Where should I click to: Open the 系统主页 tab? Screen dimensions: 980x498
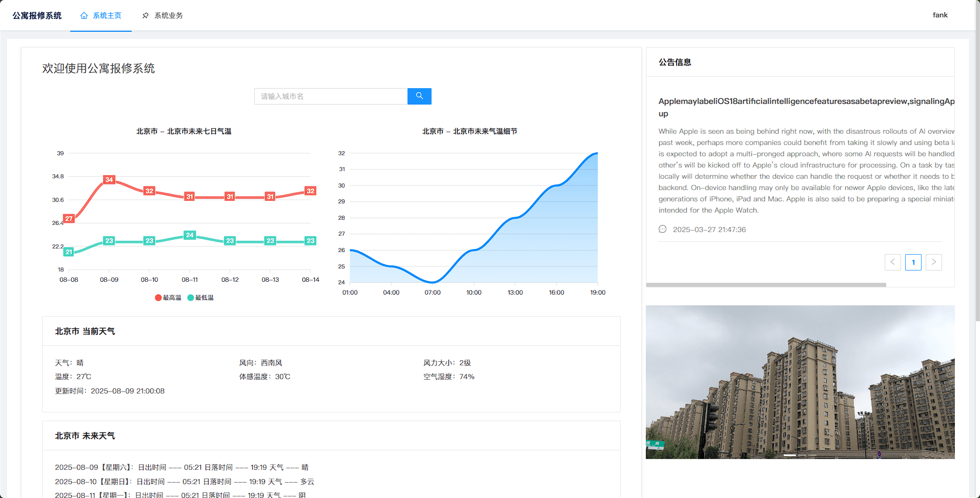101,15
